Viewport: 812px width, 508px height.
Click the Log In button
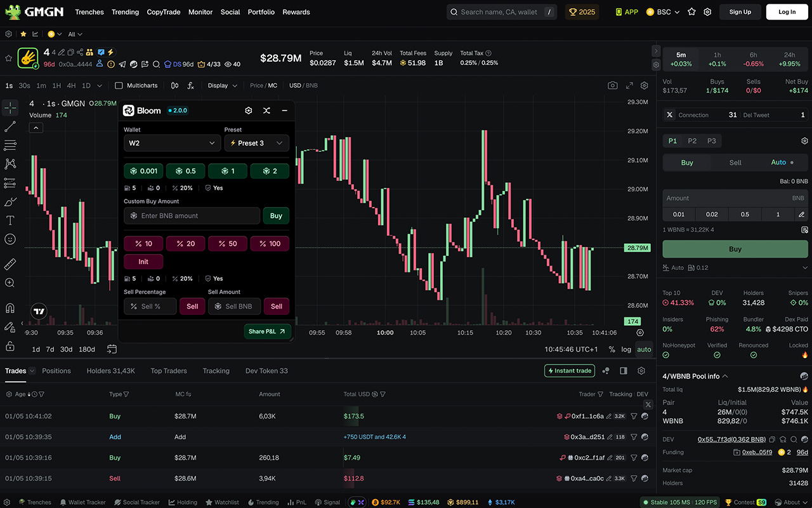(x=787, y=12)
